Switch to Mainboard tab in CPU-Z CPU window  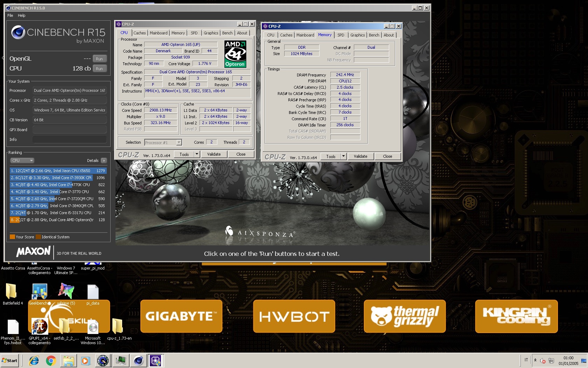[x=159, y=33]
